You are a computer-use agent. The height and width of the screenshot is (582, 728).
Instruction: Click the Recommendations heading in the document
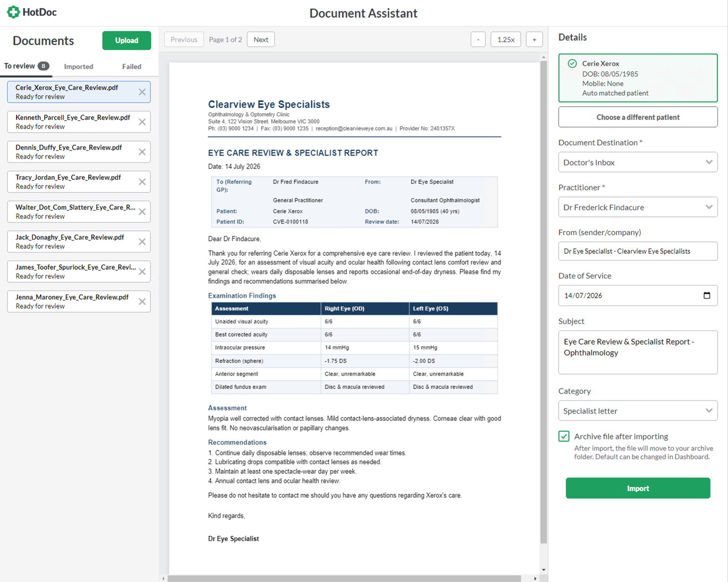[237, 442]
